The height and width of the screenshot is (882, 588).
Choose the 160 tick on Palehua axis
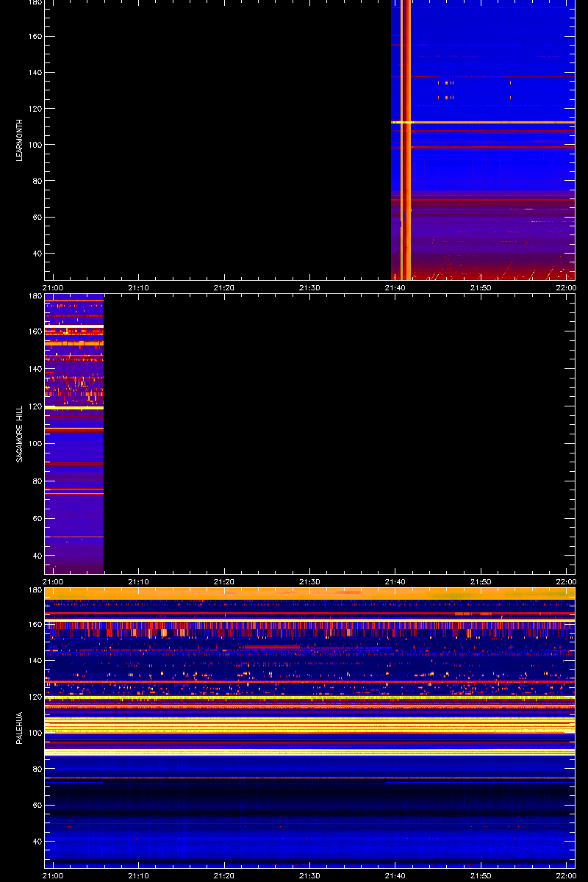click(35, 625)
